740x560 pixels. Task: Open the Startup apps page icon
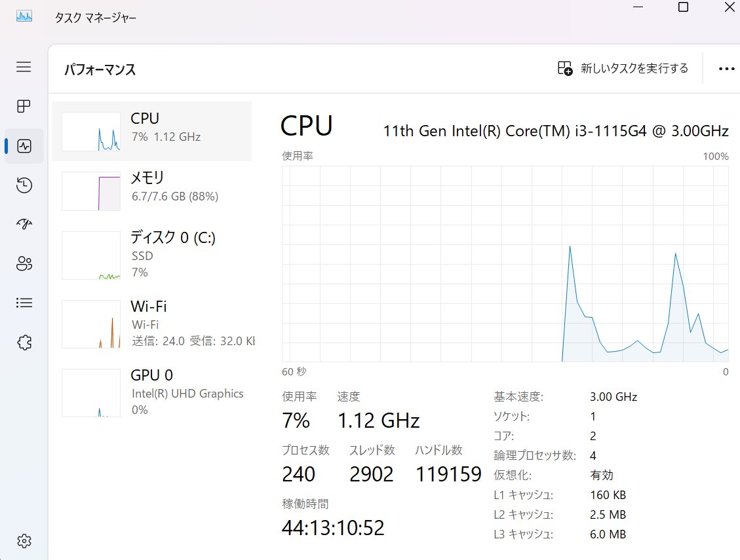tap(24, 224)
